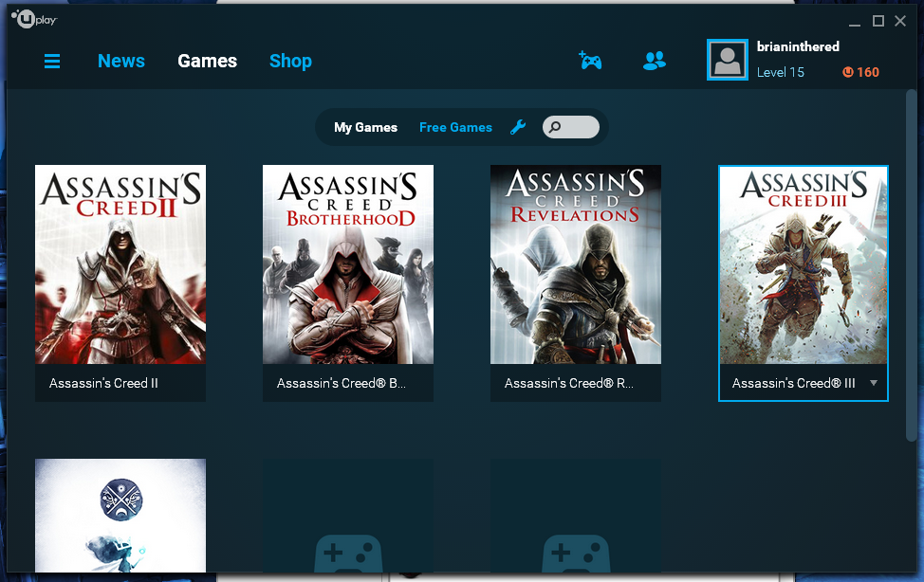Click the 160 units balance
The height and width of the screenshot is (582, 924).
point(868,72)
